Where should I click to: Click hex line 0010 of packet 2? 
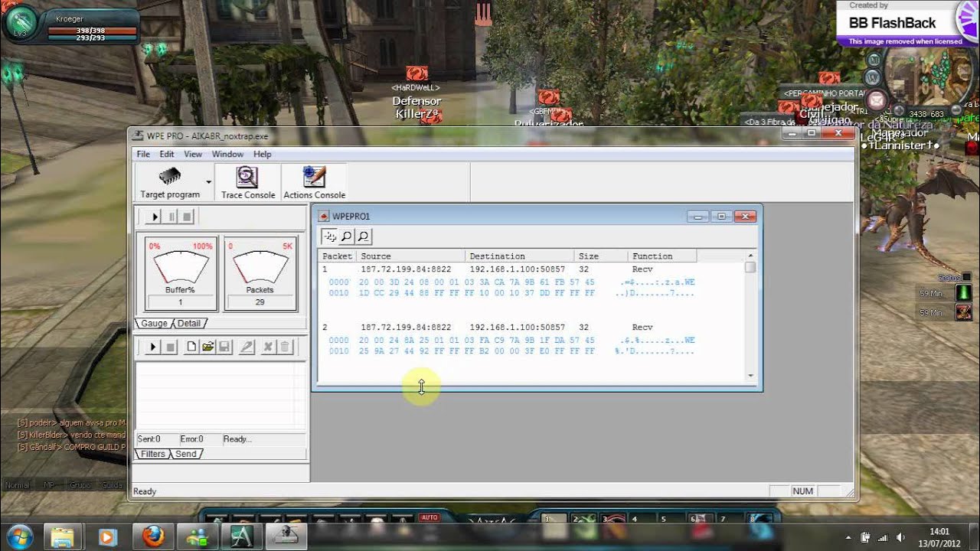point(511,351)
